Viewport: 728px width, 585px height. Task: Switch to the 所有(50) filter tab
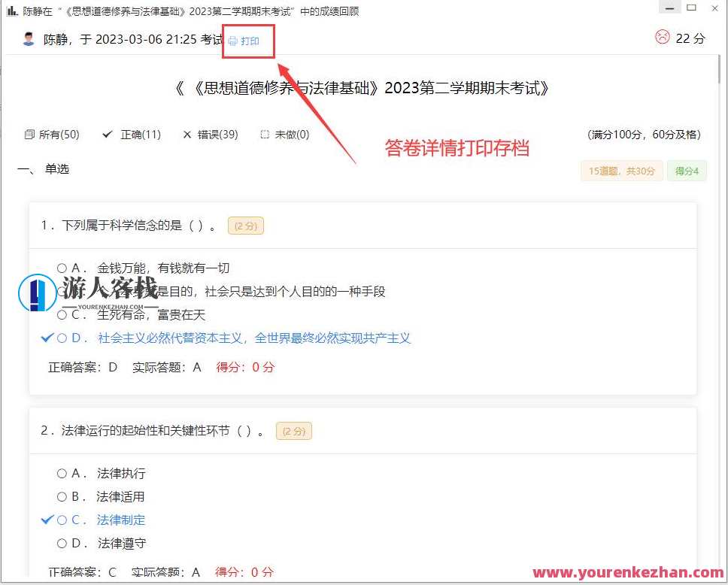51,135
